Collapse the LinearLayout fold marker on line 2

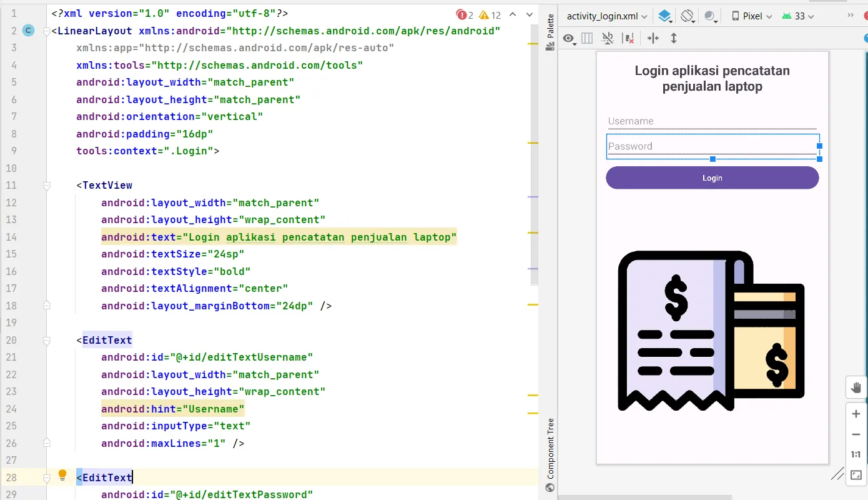point(46,31)
